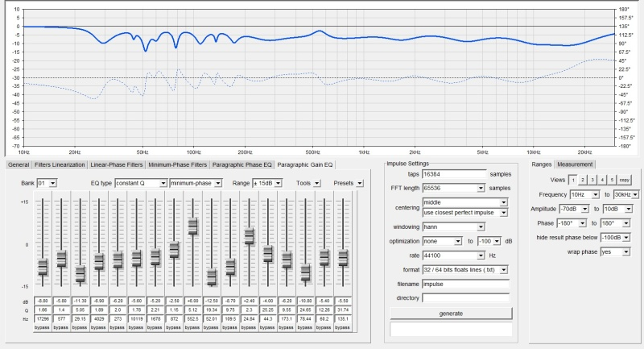
Task: Click the filename input field
Action: pyautogui.click(x=465, y=284)
